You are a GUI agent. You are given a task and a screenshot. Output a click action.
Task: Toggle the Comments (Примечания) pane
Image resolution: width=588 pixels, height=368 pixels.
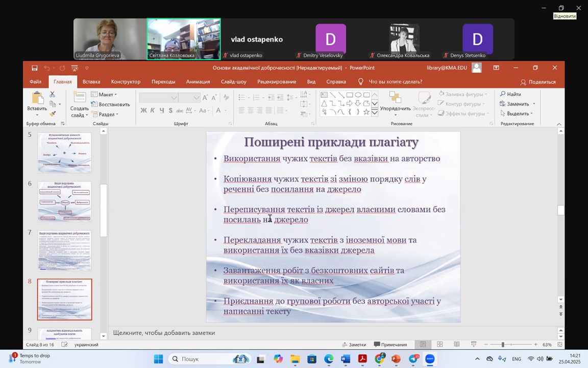390,344
